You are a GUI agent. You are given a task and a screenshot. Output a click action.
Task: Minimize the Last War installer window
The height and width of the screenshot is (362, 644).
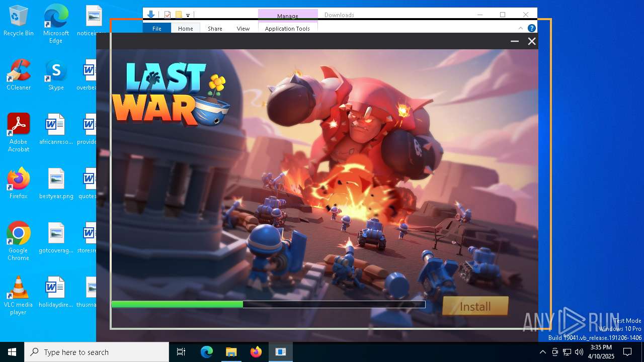(515, 41)
